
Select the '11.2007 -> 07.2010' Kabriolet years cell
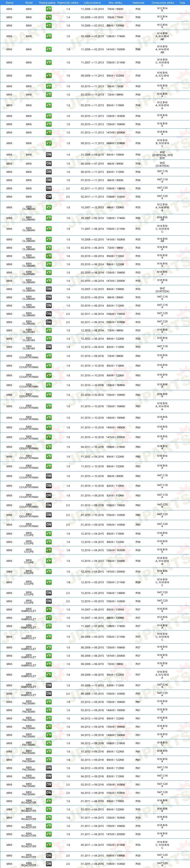coord(92,626)
